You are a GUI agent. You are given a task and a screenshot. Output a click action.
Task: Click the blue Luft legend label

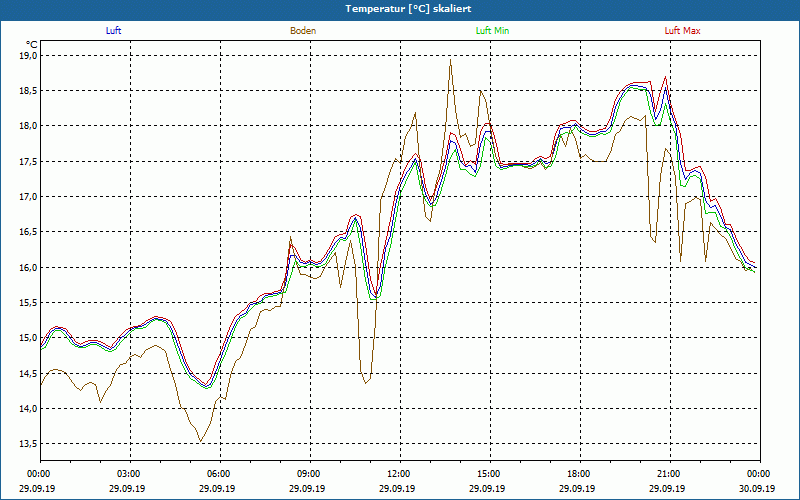[113, 31]
